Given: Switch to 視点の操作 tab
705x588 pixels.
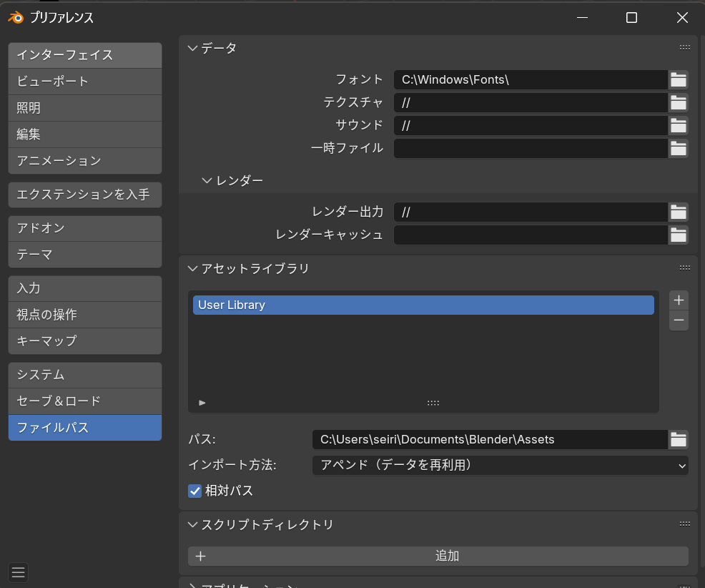Looking at the screenshot, I should (x=85, y=315).
